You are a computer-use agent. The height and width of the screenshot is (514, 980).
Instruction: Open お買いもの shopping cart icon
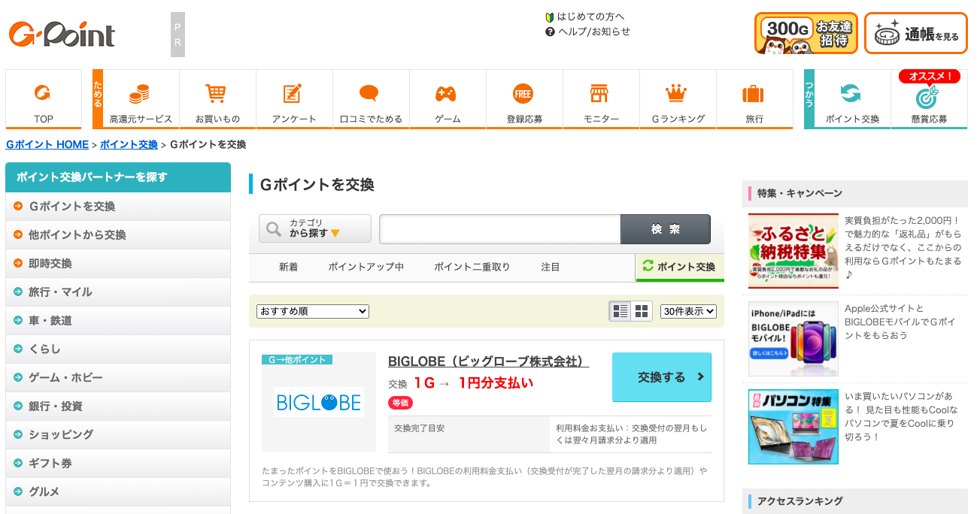(x=217, y=94)
